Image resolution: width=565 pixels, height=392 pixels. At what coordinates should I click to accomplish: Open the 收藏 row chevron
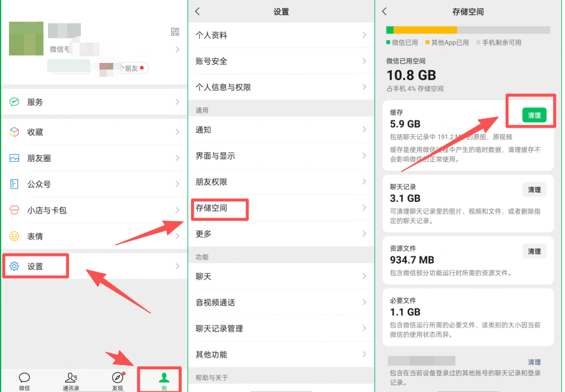tap(177, 132)
